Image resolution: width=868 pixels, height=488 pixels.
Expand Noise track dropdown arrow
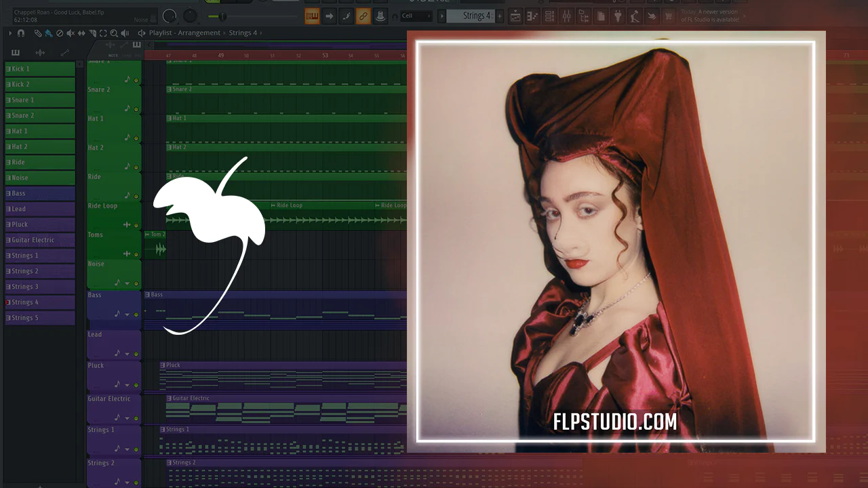(127, 283)
